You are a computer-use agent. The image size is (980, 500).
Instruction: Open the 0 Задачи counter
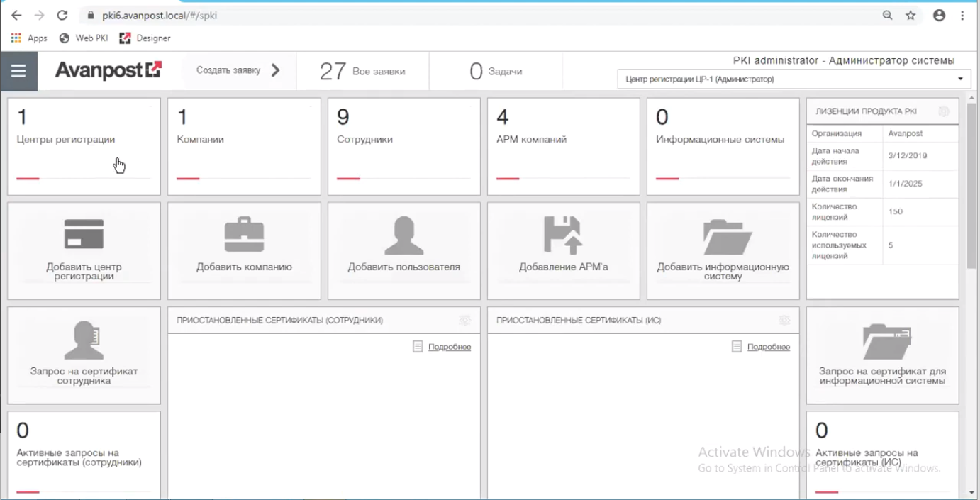(x=496, y=71)
